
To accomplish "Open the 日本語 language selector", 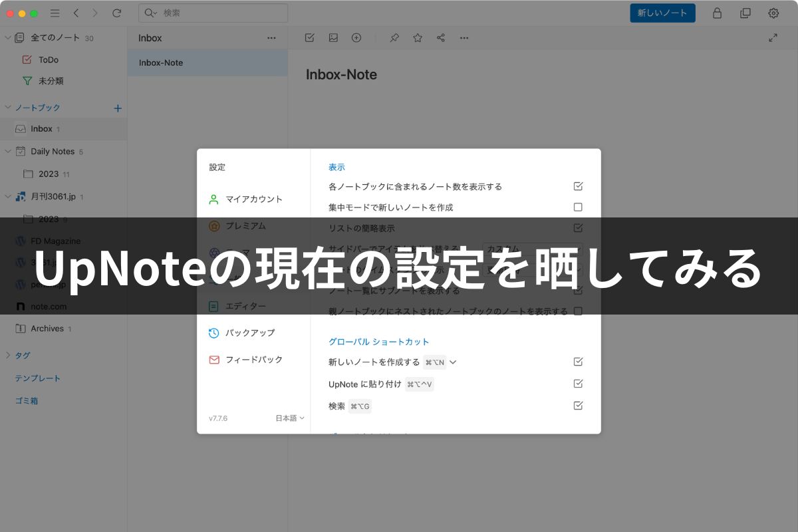I will [290, 418].
